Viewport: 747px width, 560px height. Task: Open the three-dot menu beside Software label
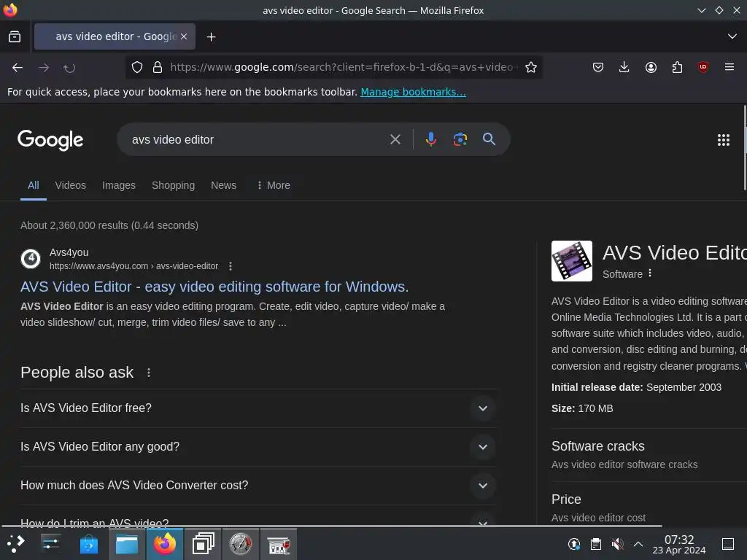[650, 273]
